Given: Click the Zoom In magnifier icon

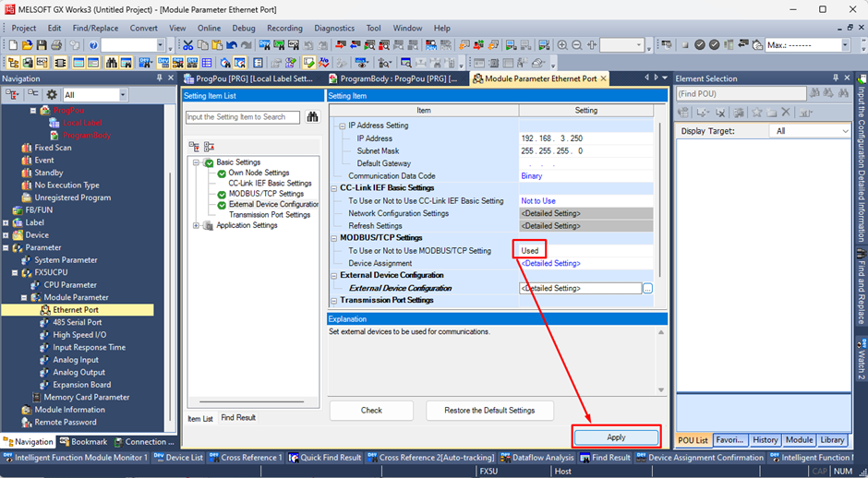Looking at the screenshot, I should pyautogui.click(x=562, y=45).
